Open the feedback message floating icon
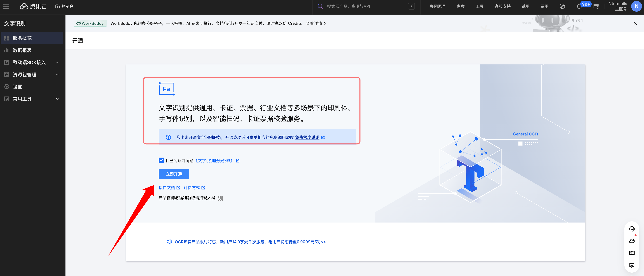Image resolution: width=644 pixels, height=276 pixels. tap(632, 265)
